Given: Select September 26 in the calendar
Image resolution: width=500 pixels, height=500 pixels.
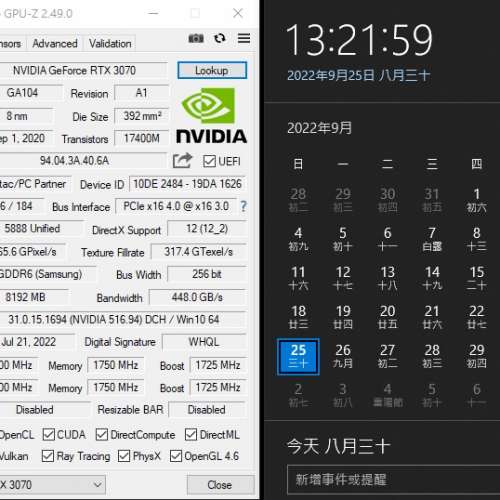Looking at the screenshot, I should (343, 356).
